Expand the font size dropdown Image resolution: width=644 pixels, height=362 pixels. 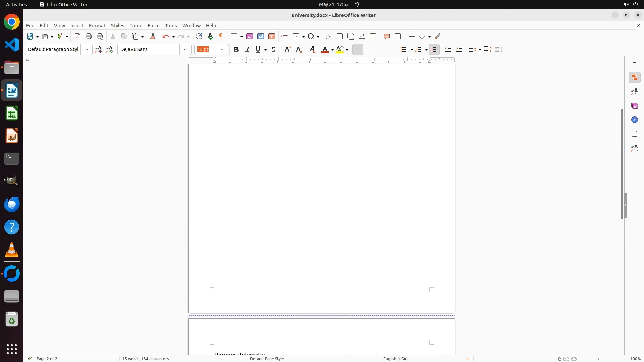pos(222,49)
